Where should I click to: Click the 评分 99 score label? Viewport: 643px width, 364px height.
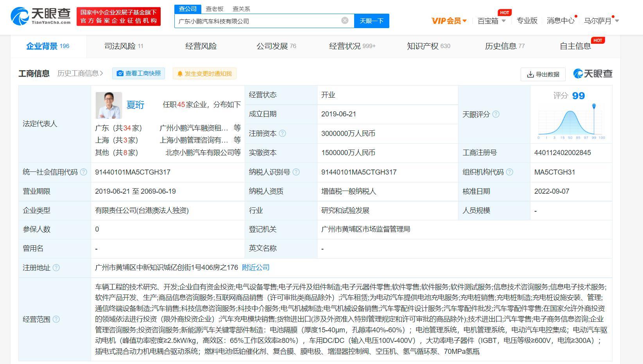tap(569, 96)
